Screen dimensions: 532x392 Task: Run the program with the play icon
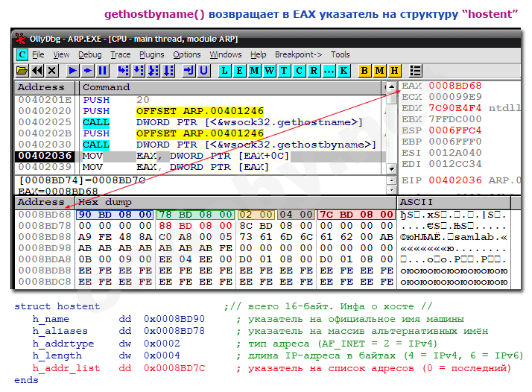pos(72,70)
